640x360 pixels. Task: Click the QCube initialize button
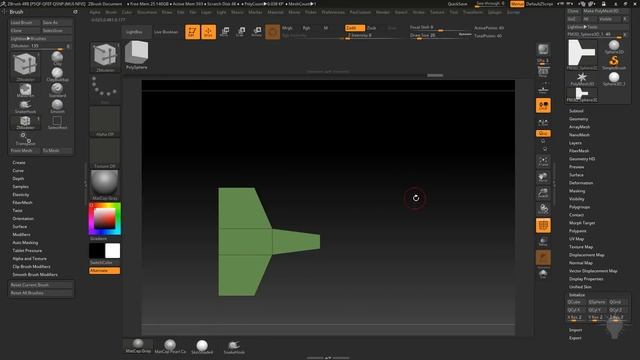coord(576,302)
